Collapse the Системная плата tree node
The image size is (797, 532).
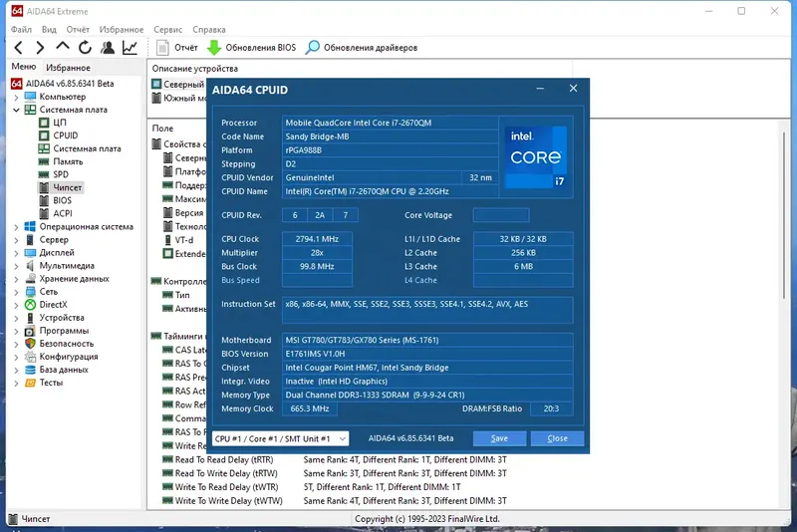[x=16, y=110]
